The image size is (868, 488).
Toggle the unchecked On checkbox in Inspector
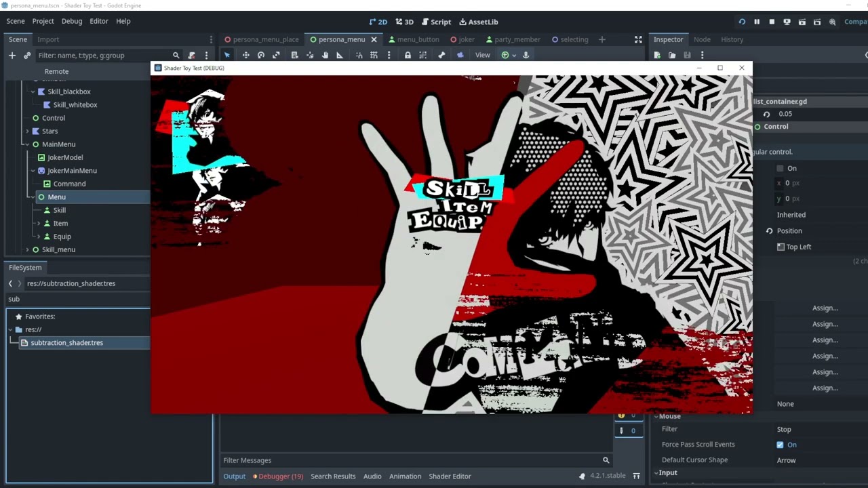click(x=780, y=168)
